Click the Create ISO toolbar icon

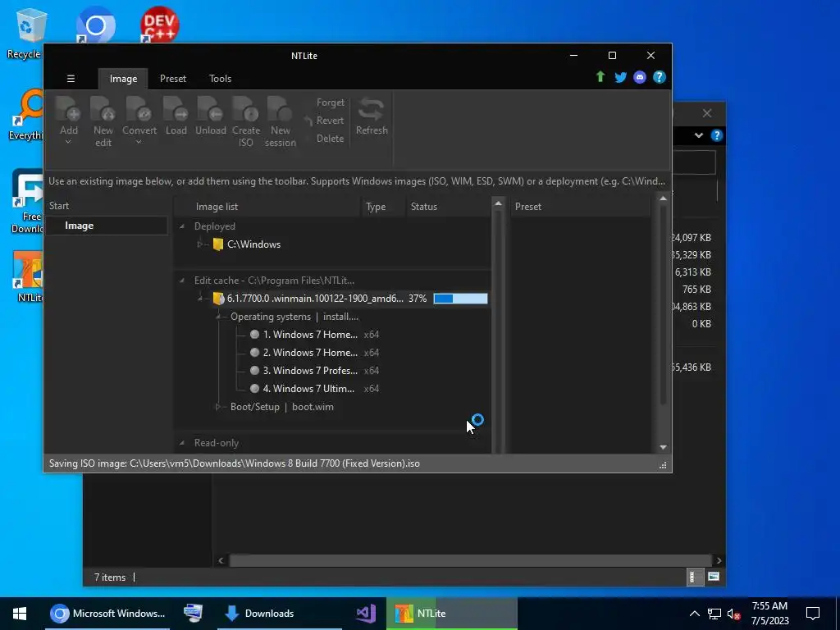pyautogui.click(x=246, y=109)
